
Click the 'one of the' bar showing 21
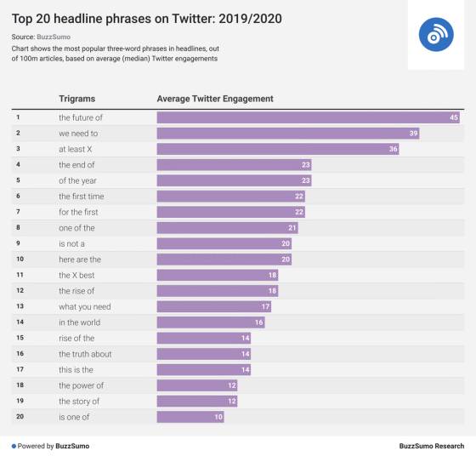228,228
